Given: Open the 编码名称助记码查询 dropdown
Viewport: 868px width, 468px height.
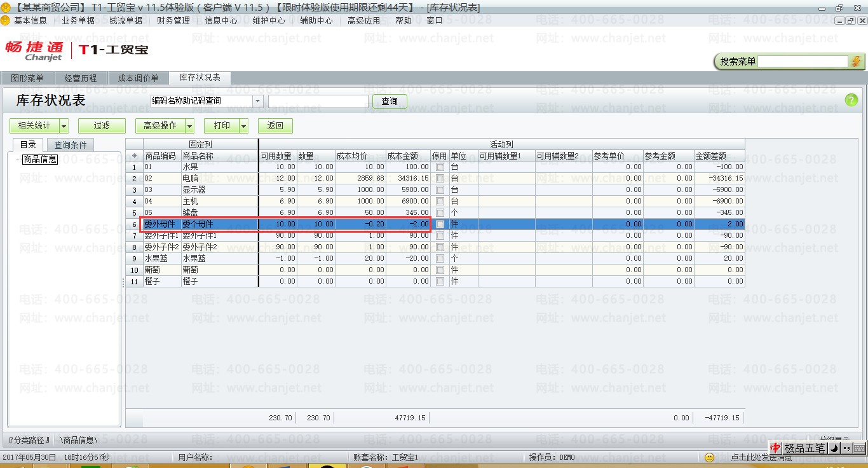Looking at the screenshot, I should [257, 101].
